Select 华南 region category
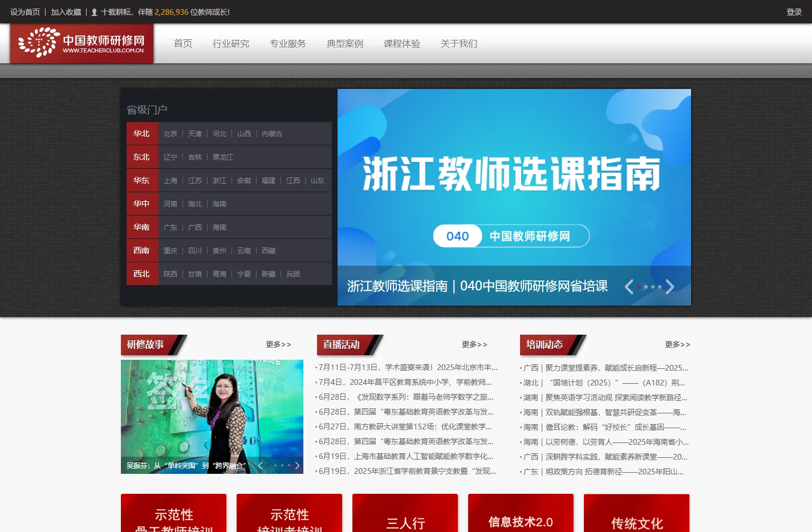 (x=142, y=227)
